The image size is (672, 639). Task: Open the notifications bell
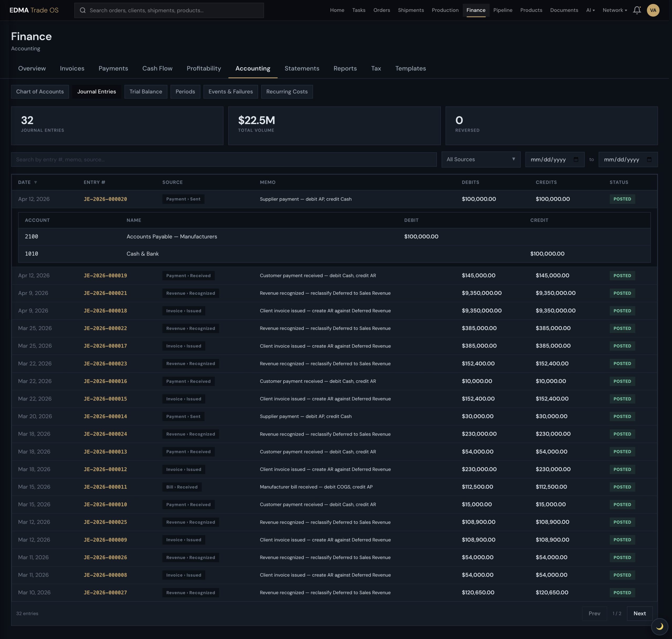point(637,10)
